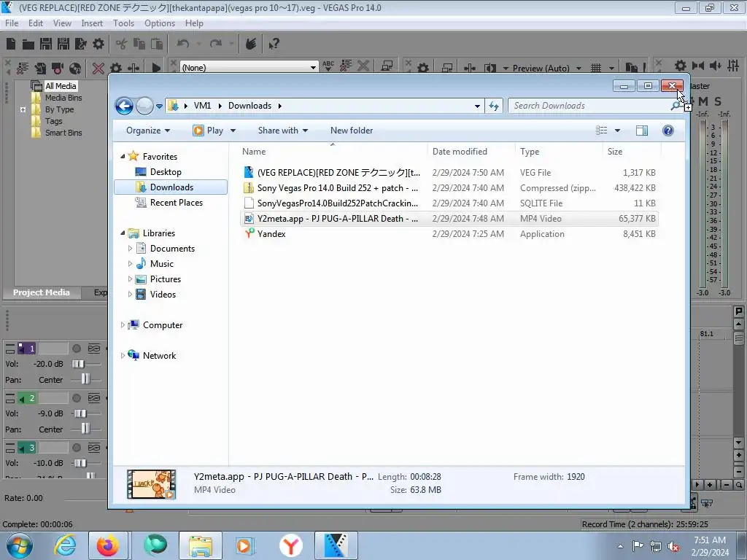Click New folder in Explorer toolbar
747x560 pixels.
tap(352, 131)
